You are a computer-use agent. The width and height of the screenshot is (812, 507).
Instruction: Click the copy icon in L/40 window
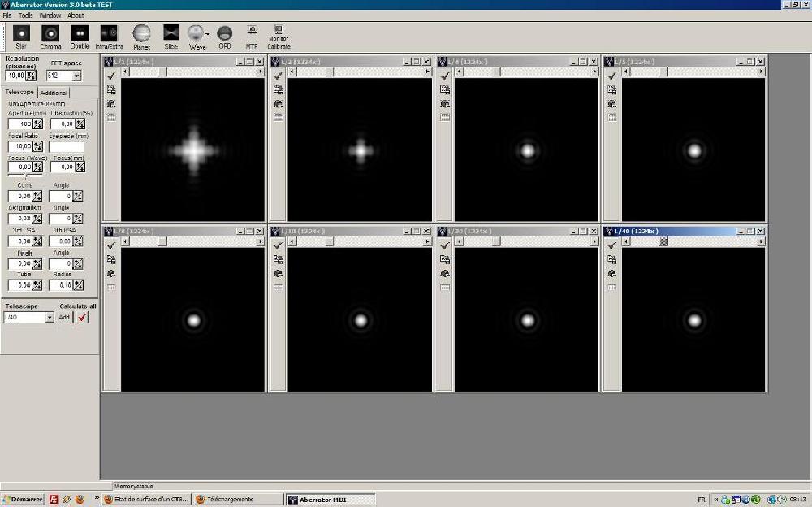pos(612,259)
